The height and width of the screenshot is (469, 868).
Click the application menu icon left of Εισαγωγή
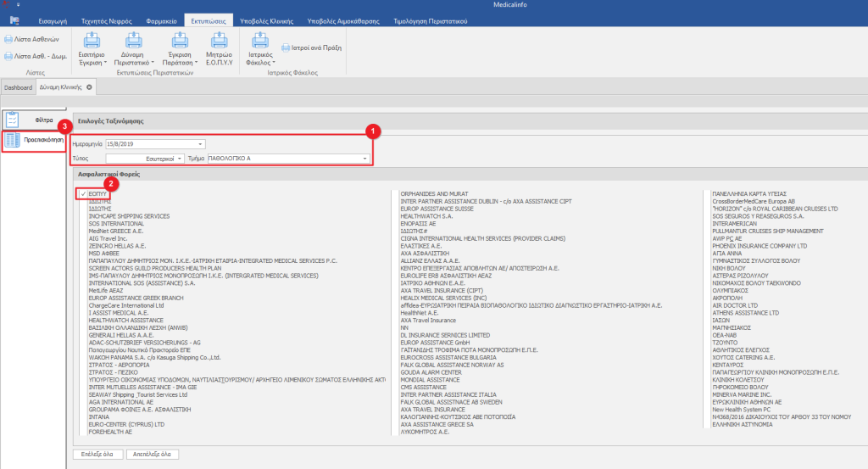15,20
